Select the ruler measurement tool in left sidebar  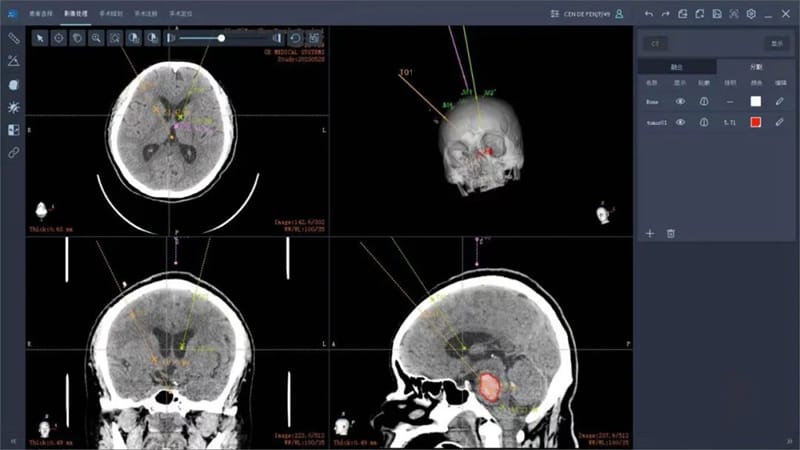(x=14, y=38)
